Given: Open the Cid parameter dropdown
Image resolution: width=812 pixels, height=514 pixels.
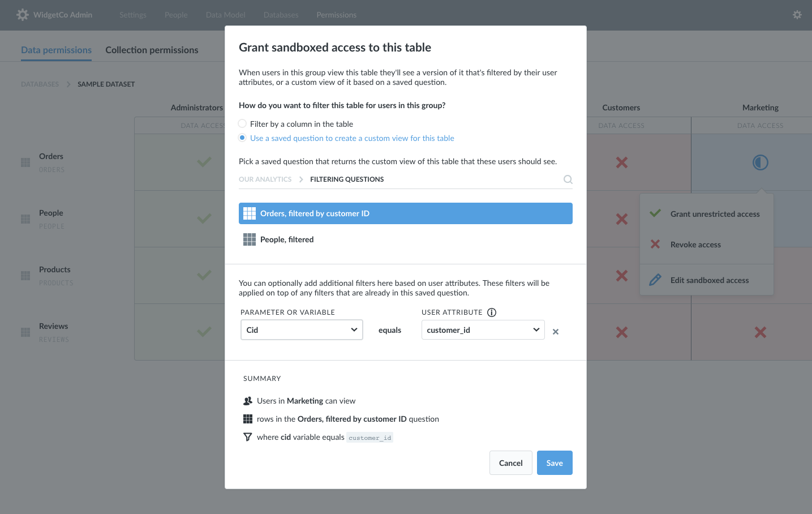Looking at the screenshot, I should coord(302,330).
